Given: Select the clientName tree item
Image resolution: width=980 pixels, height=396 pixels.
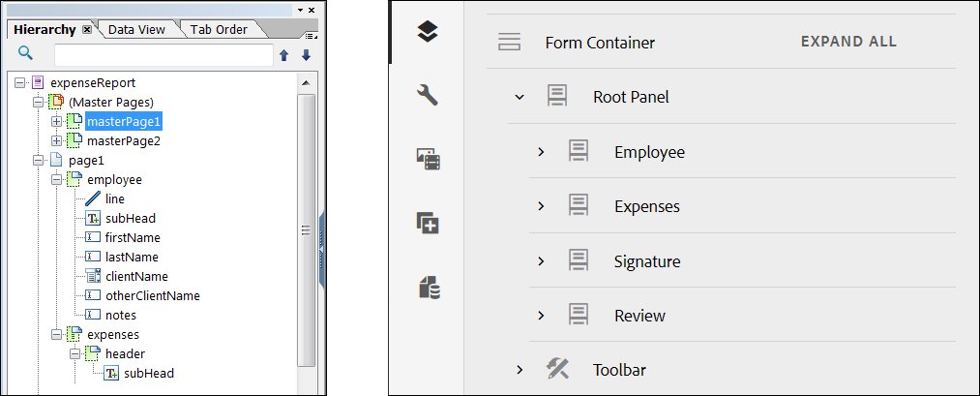Looking at the screenshot, I should tap(136, 276).
